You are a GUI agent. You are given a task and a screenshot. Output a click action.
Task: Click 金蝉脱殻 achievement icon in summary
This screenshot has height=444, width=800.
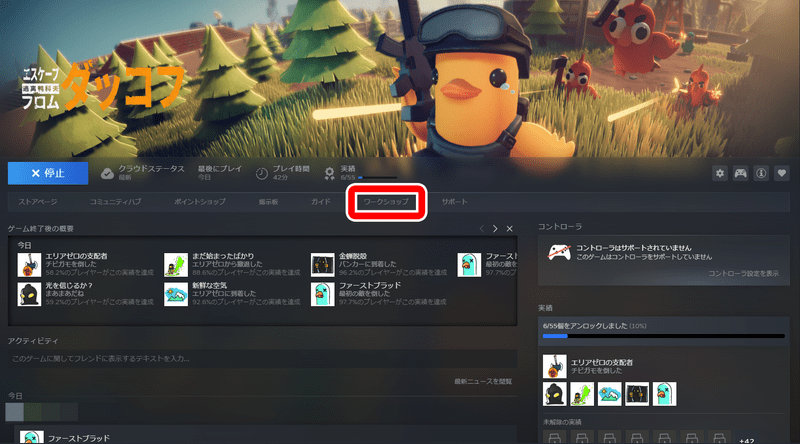(x=322, y=265)
